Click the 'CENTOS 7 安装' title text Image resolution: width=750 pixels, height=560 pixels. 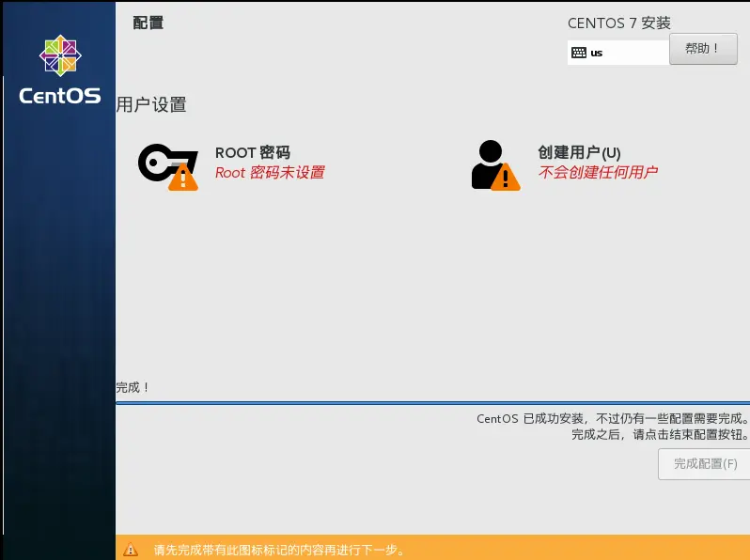coord(619,23)
